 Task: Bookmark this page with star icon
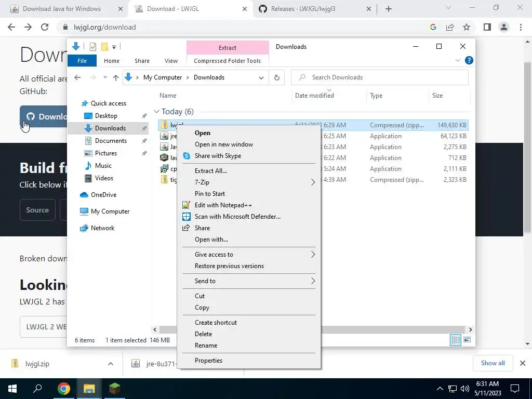click(467, 27)
